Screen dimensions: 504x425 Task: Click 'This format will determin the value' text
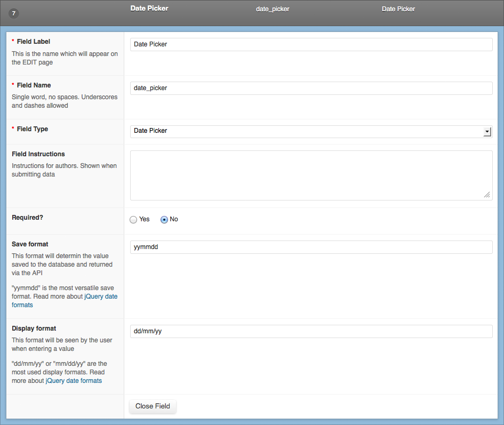click(62, 264)
